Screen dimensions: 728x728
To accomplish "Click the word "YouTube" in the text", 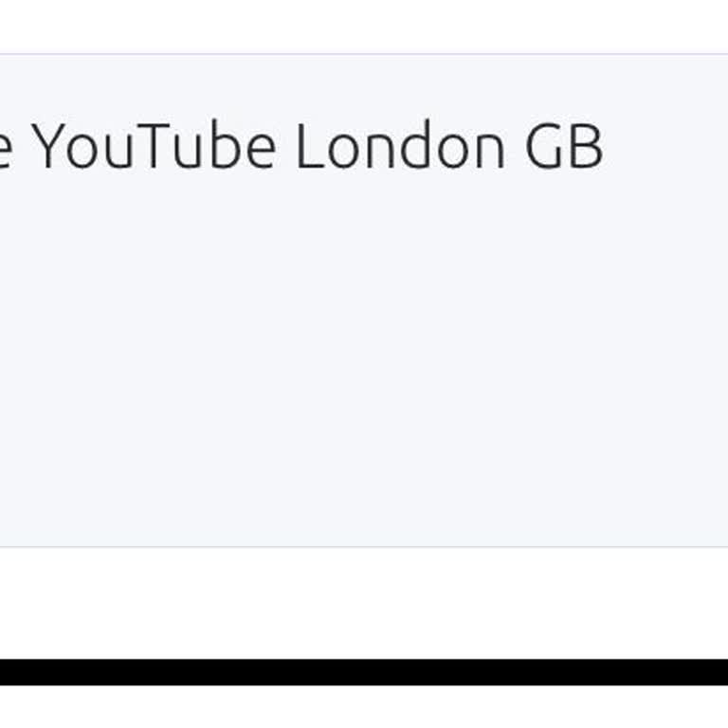I will pos(154,148).
